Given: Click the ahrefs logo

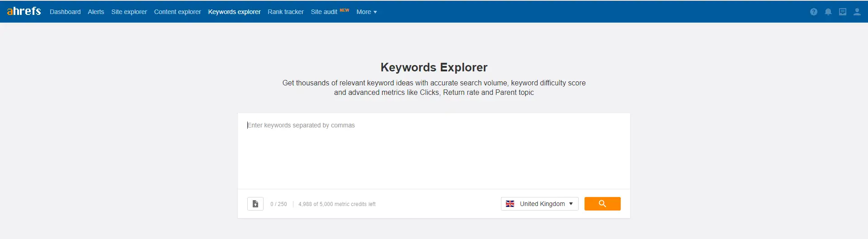Looking at the screenshot, I should tap(24, 11).
